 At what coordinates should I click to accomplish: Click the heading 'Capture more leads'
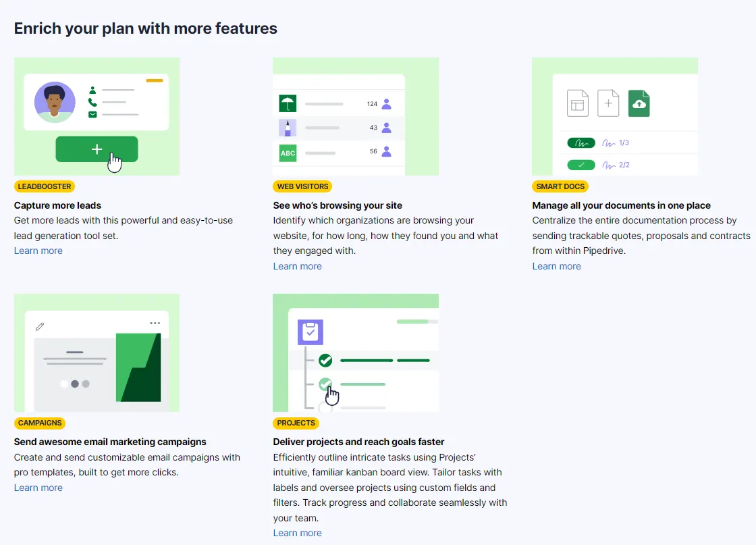[x=57, y=205]
